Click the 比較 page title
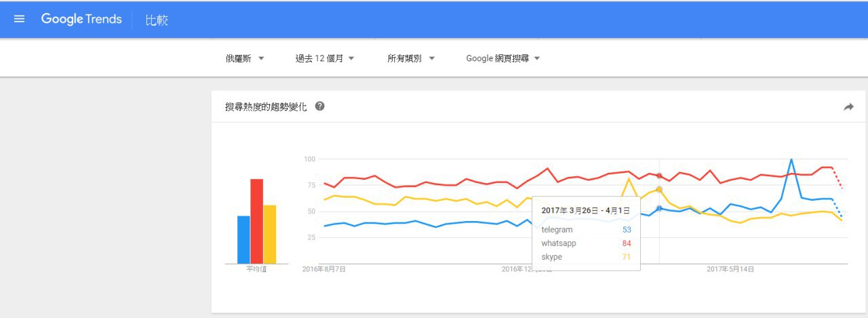This screenshot has width=868, height=318. click(157, 20)
